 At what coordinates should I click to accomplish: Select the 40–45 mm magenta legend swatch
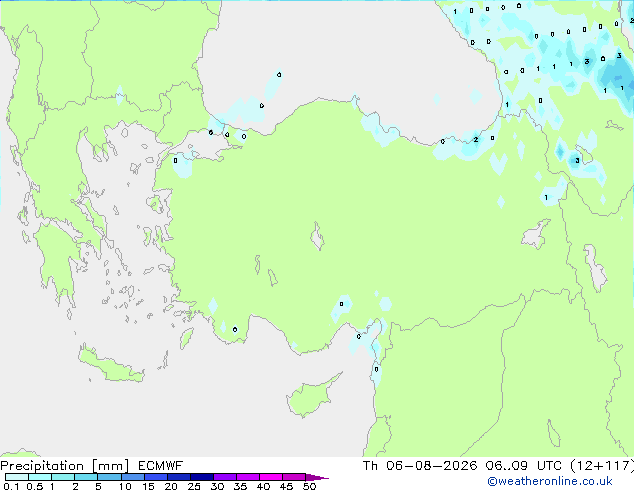point(271,477)
